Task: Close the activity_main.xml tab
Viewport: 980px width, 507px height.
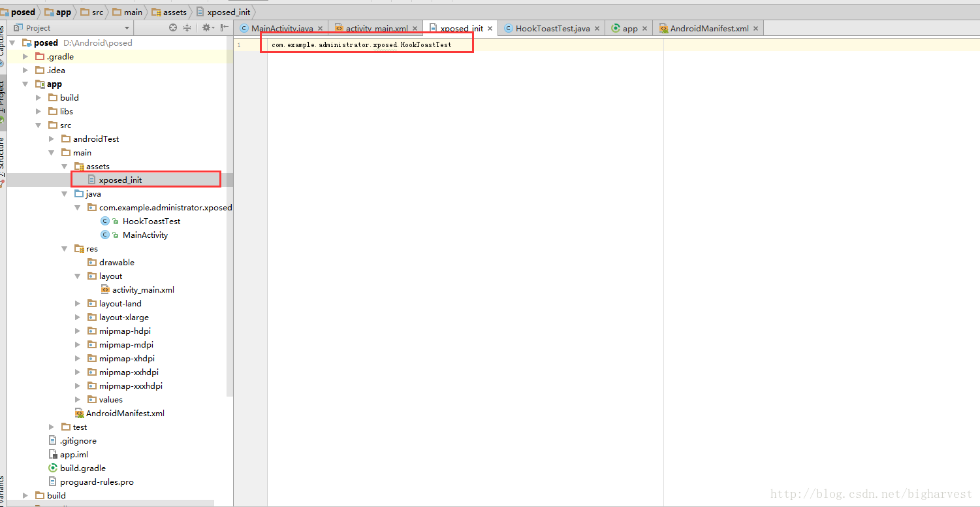Action: coord(415,29)
